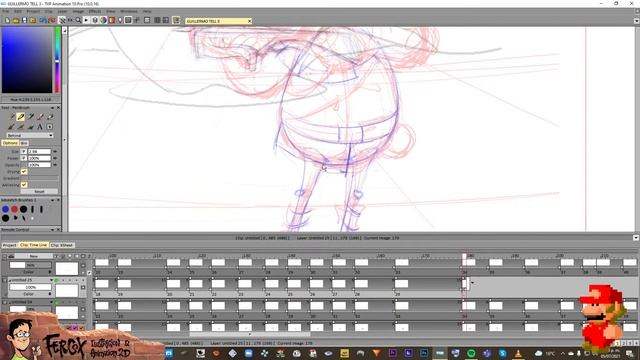The width and height of the screenshot is (640, 360).
Task: Close the Custom Brushes panel with its X
Action: coord(58,200)
